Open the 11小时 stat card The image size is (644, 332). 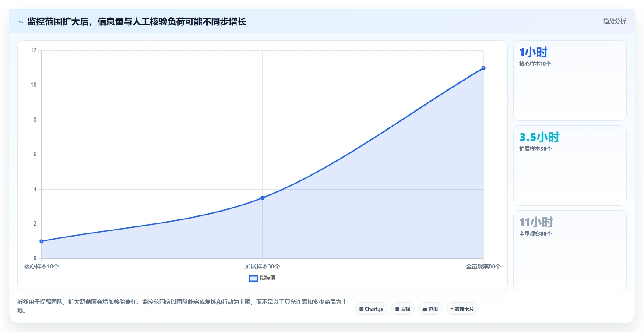coord(570,251)
